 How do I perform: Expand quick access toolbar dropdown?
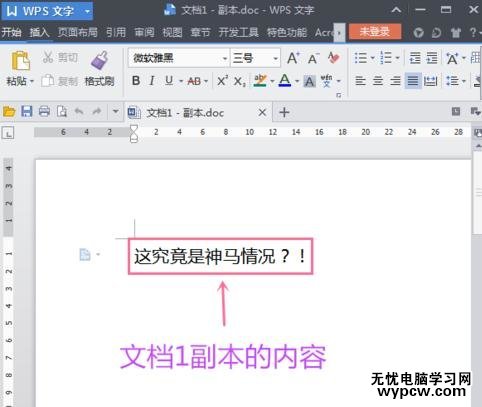coord(115,111)
